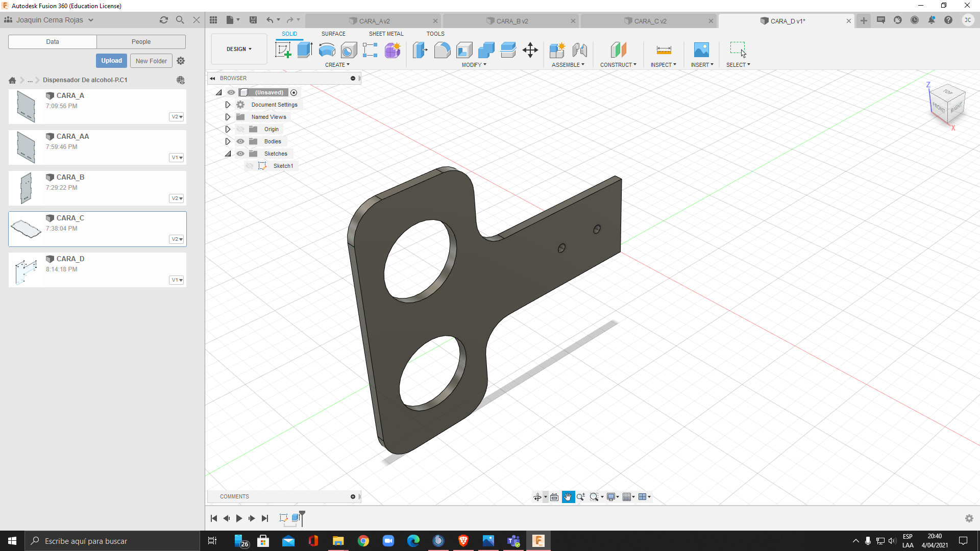Select the Create Sketch tool

[x=283, y=50]
